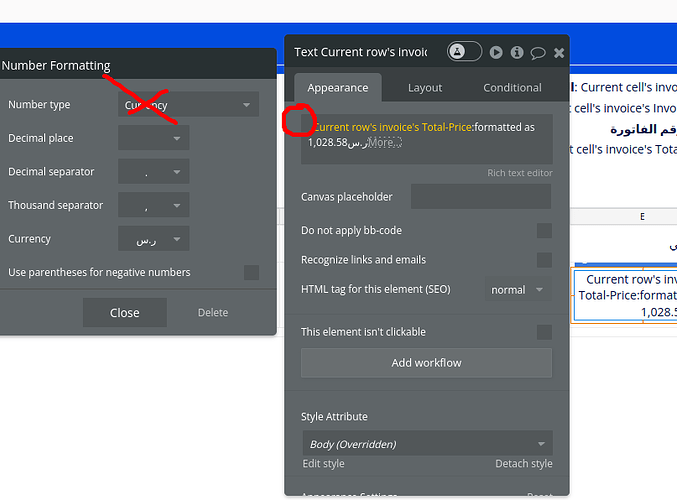Switch to the Conditional tab
This screenshot has height=500, width=677.
[x=512, y=88]
